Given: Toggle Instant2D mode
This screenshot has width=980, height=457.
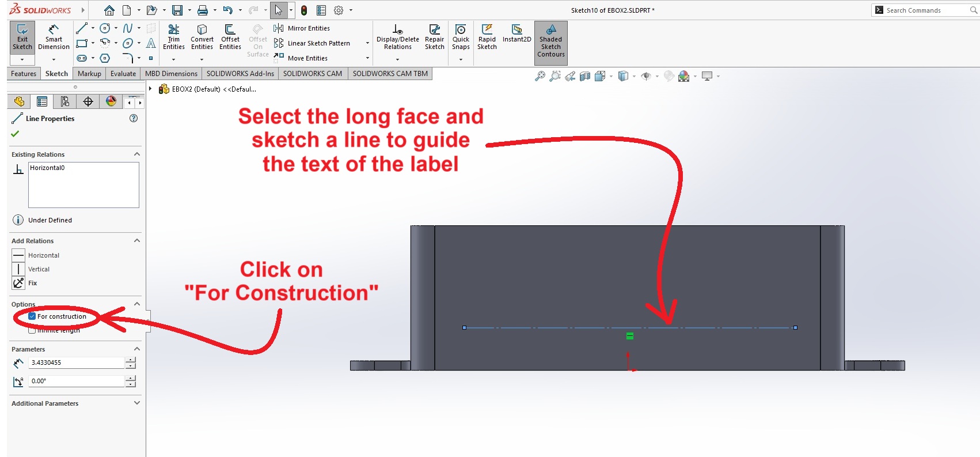Looking at the screenshot, I should 516,33.
